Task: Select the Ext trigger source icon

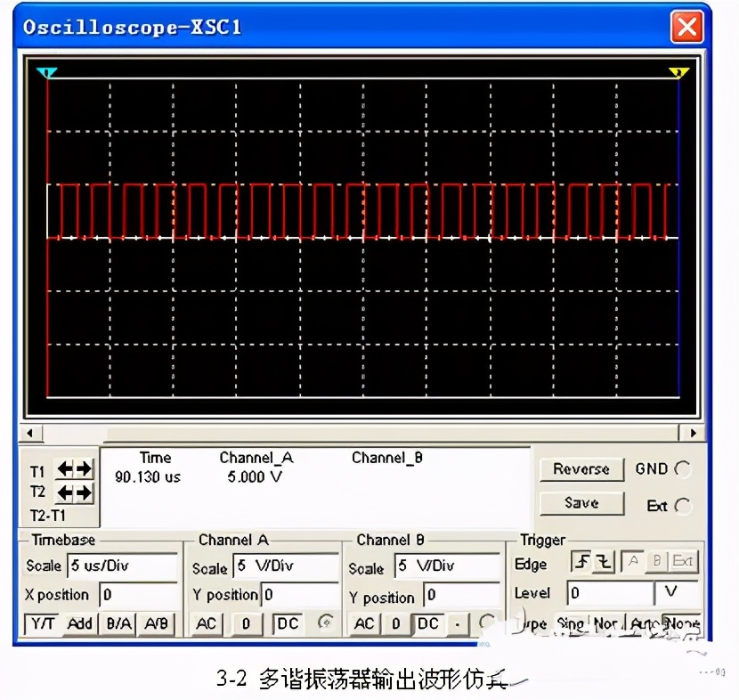Action: (686, 560)
